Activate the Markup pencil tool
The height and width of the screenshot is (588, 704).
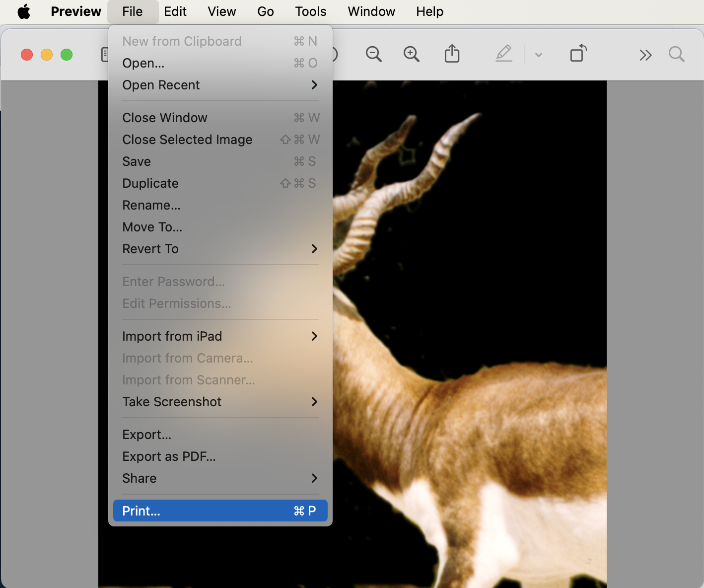tap(504, 54)
